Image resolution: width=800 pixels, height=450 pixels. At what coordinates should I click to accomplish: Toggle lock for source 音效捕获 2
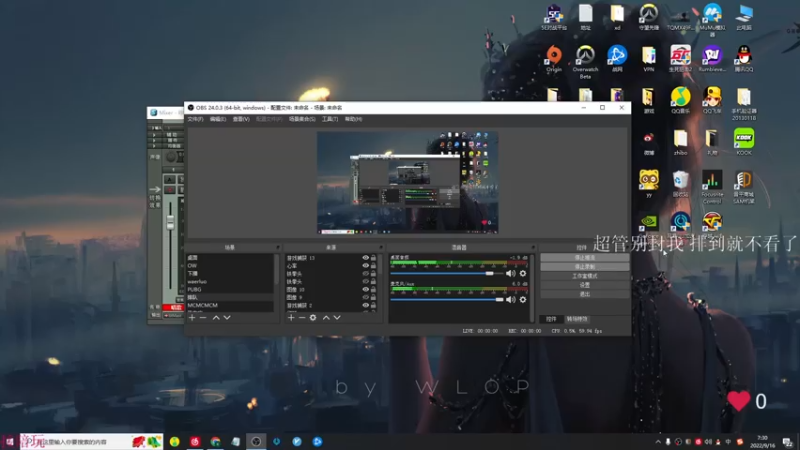[373, 305]
